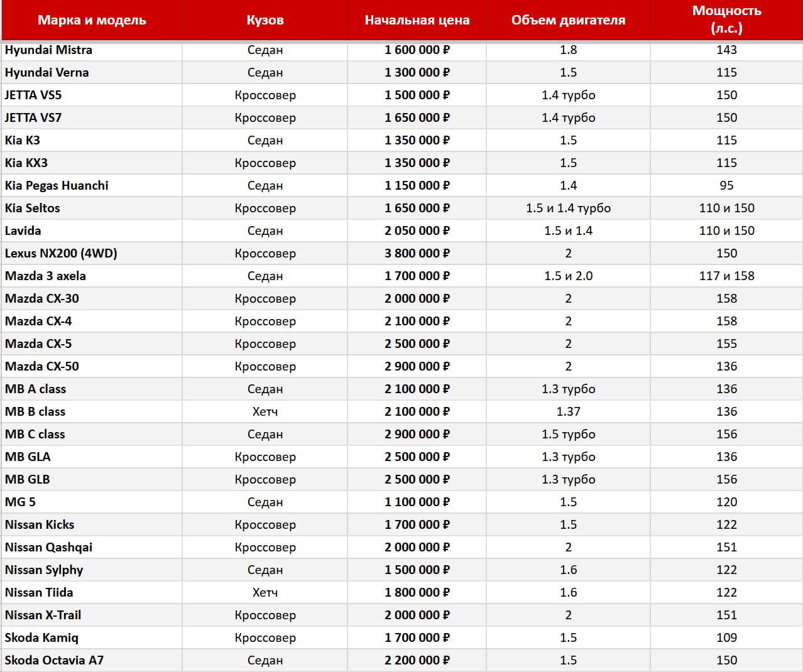Click the 3 800 000 ₽ price cell

tap(417, 254)
